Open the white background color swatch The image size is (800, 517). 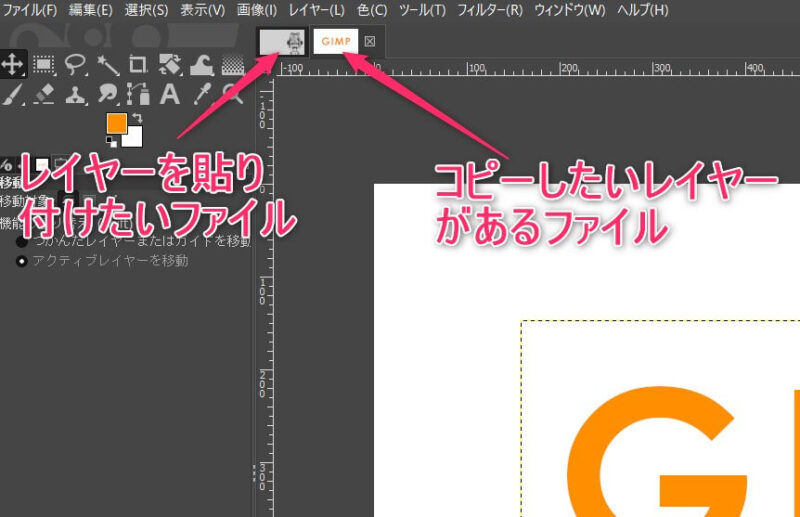click(134, 139)
